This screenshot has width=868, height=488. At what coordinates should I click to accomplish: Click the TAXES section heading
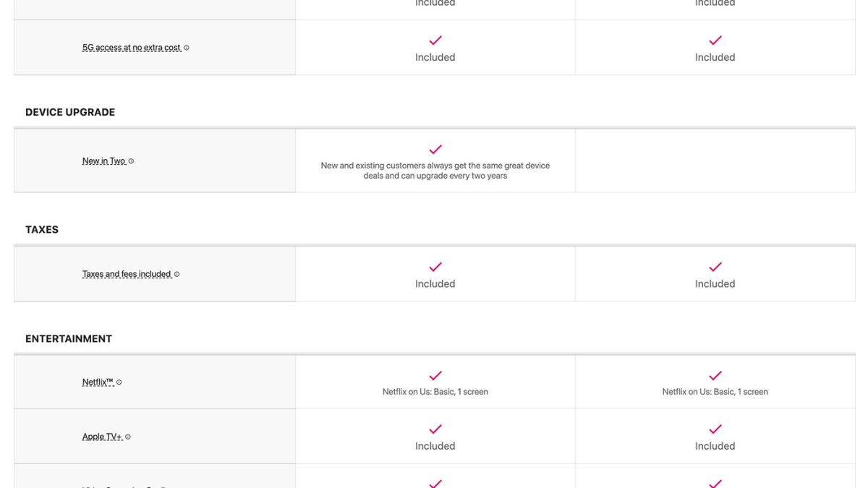tap(42, 229)
